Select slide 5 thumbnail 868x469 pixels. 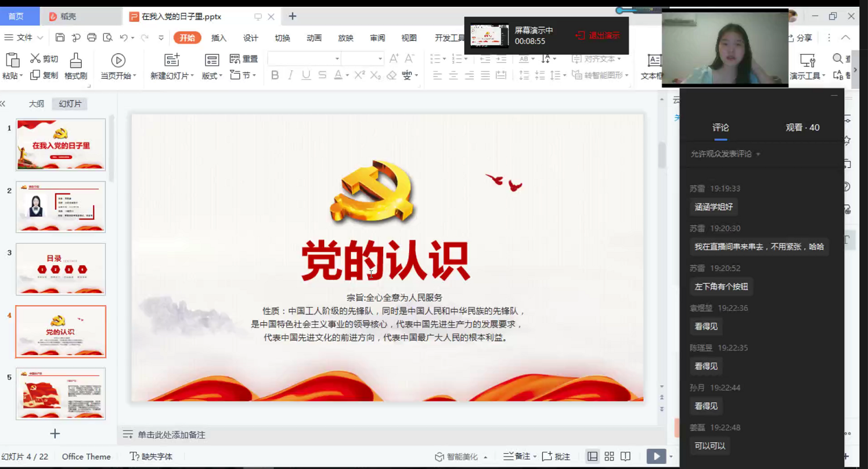pyautogui.click(x=61, y=394)
